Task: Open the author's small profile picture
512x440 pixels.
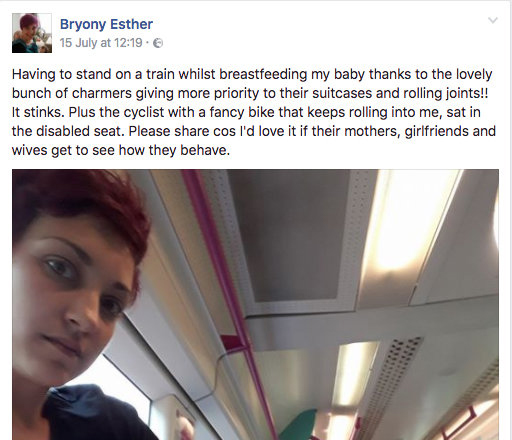Action: click(x=32, y=33)
